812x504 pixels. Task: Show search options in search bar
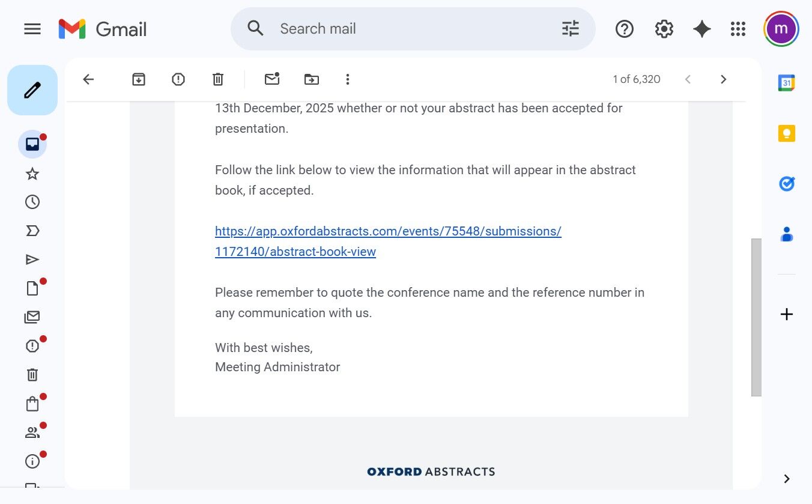pyautogui.click(x=570, y=29)
